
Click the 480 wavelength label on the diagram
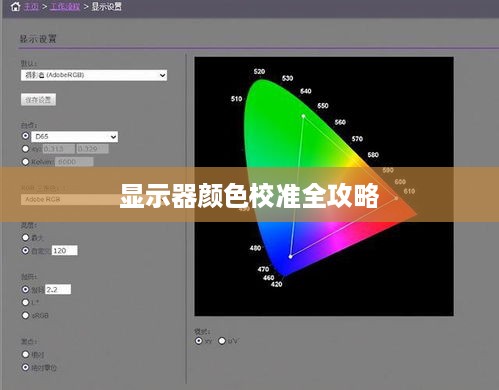pos(255,248)
